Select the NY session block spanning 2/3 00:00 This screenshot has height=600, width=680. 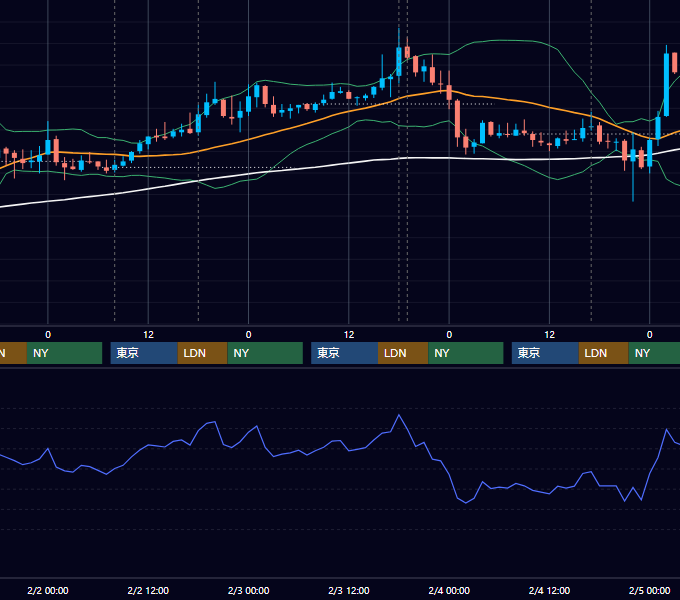pyautogui.click(x=265, y=353)
